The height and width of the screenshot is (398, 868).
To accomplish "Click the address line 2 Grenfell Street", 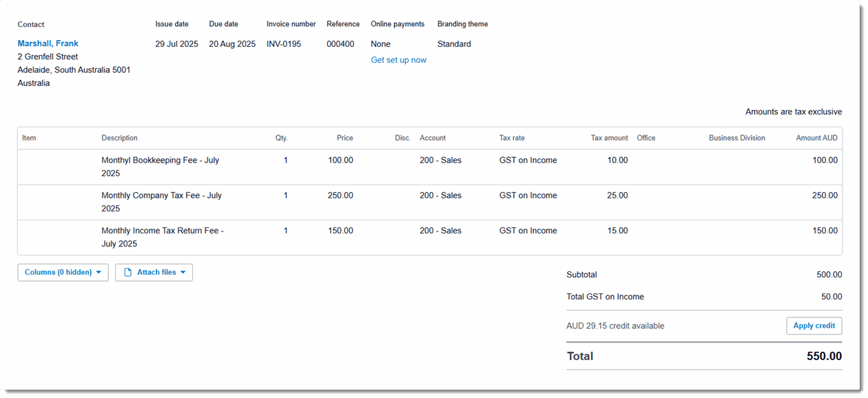I will pos(48,56).
